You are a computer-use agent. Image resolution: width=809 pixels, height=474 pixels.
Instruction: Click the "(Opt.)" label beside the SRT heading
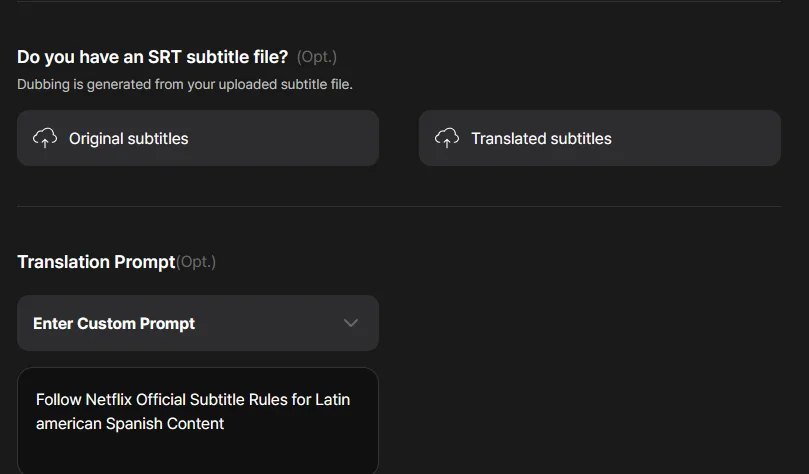[317, 57]
